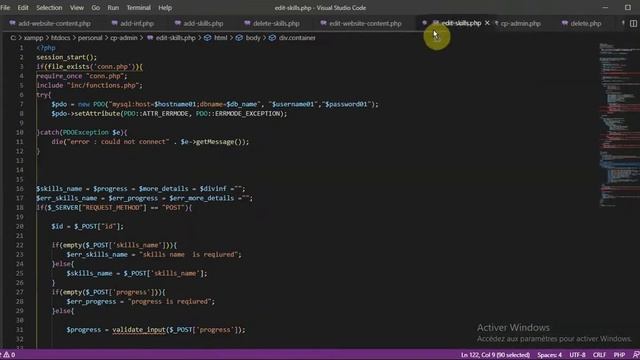Click the $err_skills_name declaration on line 17

click(67, 198)
